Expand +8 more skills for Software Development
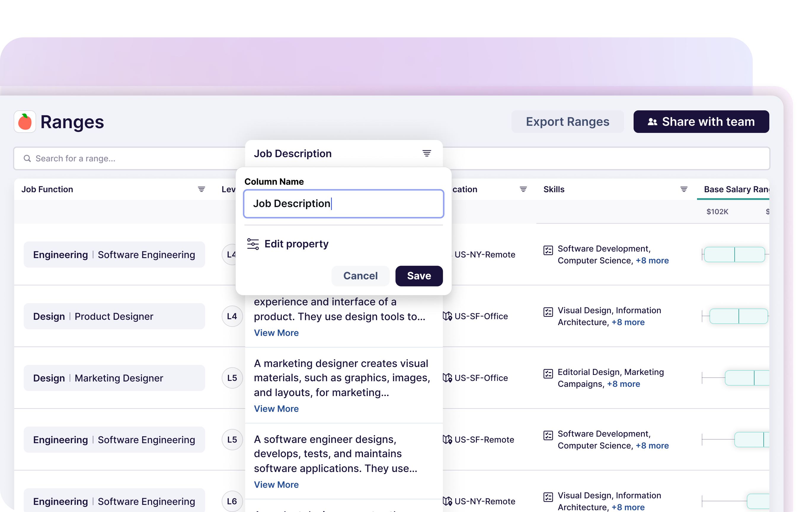 point(652,260)
